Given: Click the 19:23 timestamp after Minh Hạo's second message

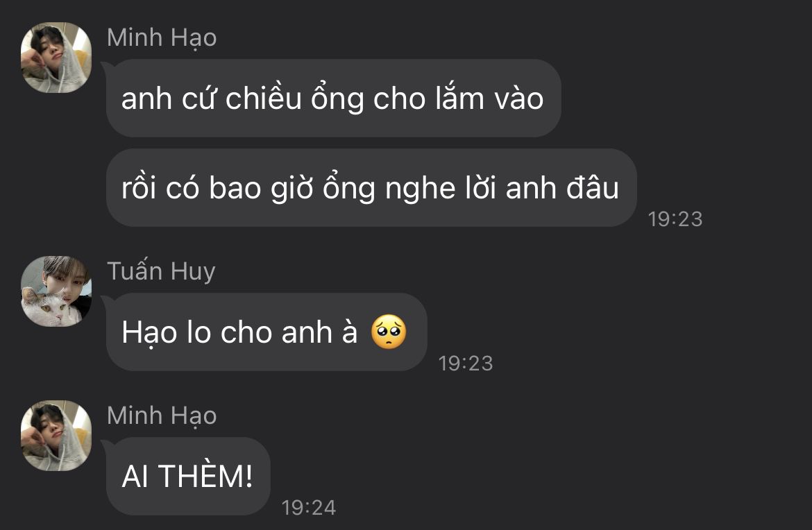Looking at the screenshot, I should [675, 219].
